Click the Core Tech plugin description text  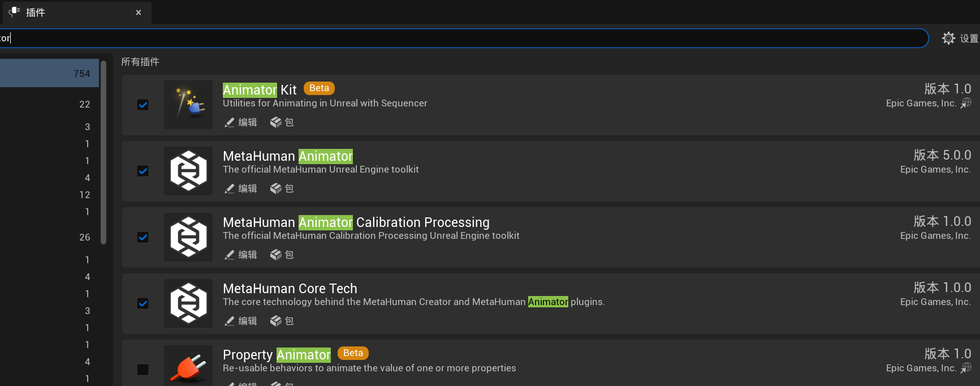[x=414, y=302]
